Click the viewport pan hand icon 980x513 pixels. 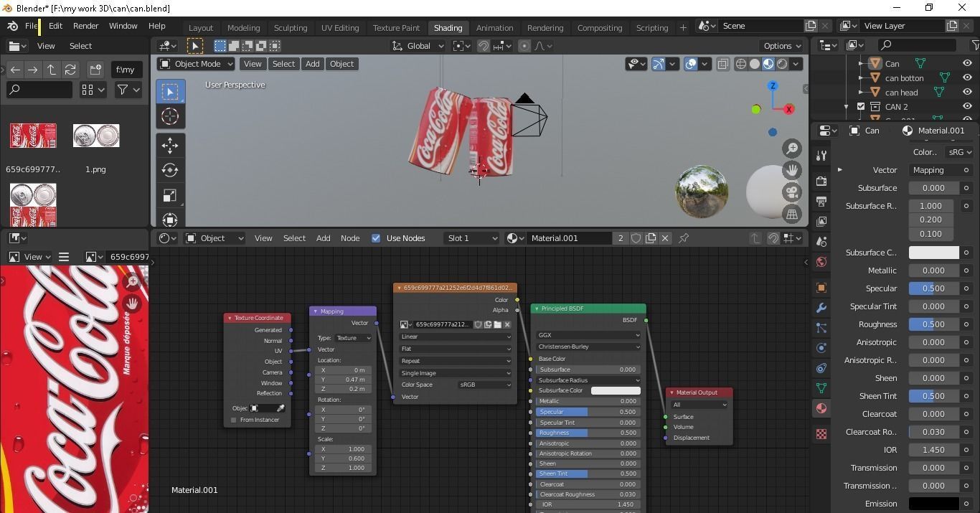(x=792, y=170)
